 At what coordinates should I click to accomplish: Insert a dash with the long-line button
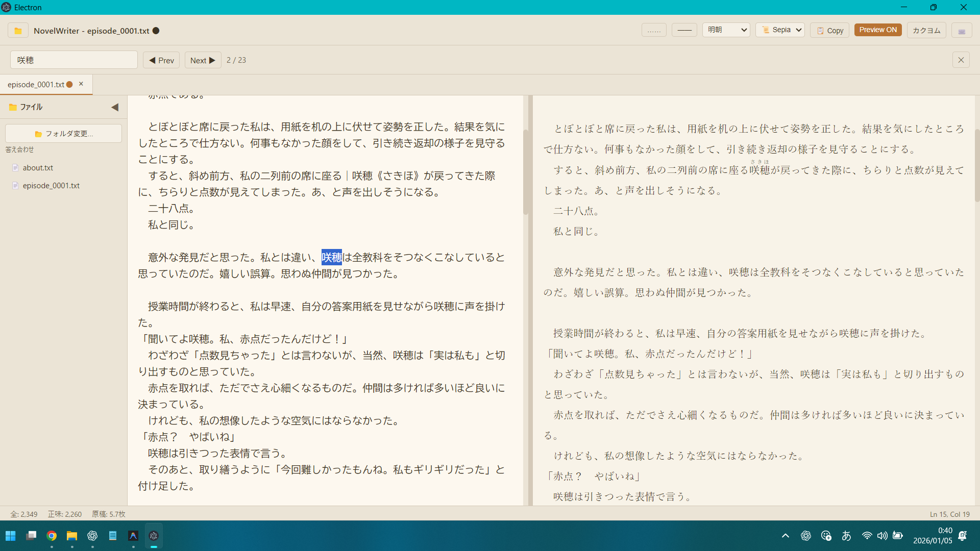point(684,30)
